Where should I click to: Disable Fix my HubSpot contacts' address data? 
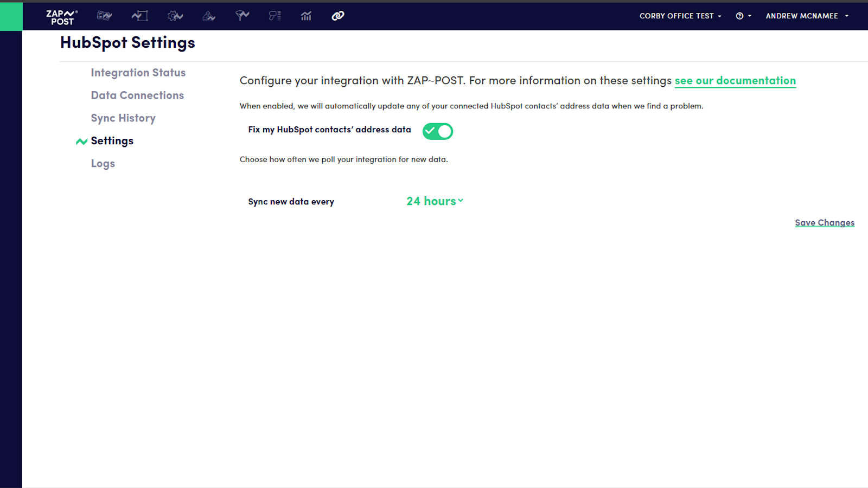coord(437,131)
